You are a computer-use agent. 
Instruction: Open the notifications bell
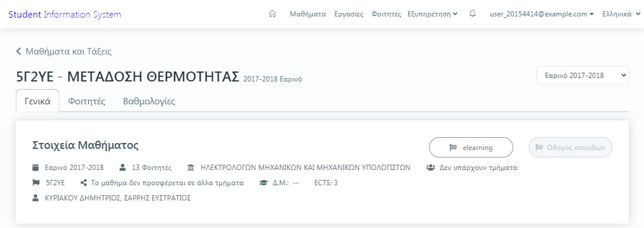[x=472, y=13]
